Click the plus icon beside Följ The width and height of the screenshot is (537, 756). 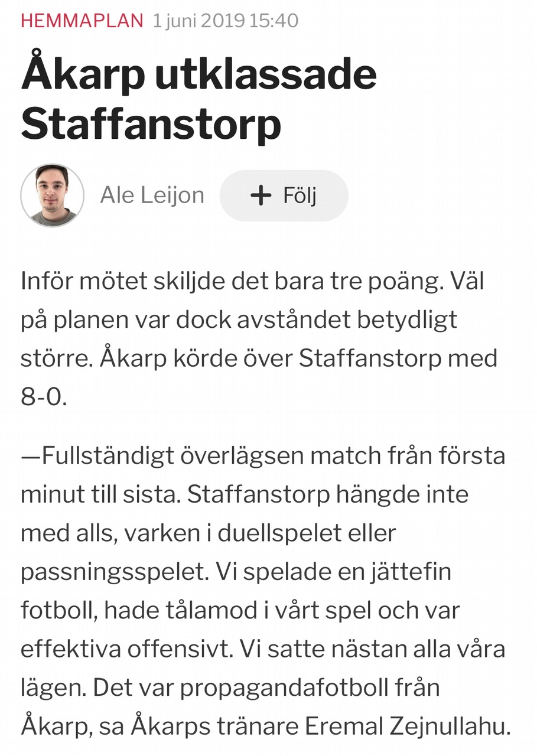tap(261, 195)
